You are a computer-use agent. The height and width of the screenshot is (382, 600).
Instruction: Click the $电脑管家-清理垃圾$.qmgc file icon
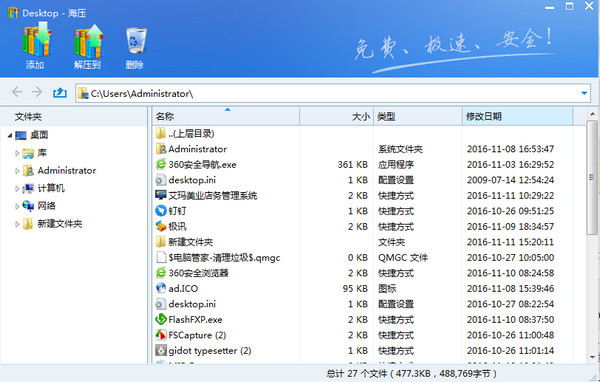pos(161,257)
